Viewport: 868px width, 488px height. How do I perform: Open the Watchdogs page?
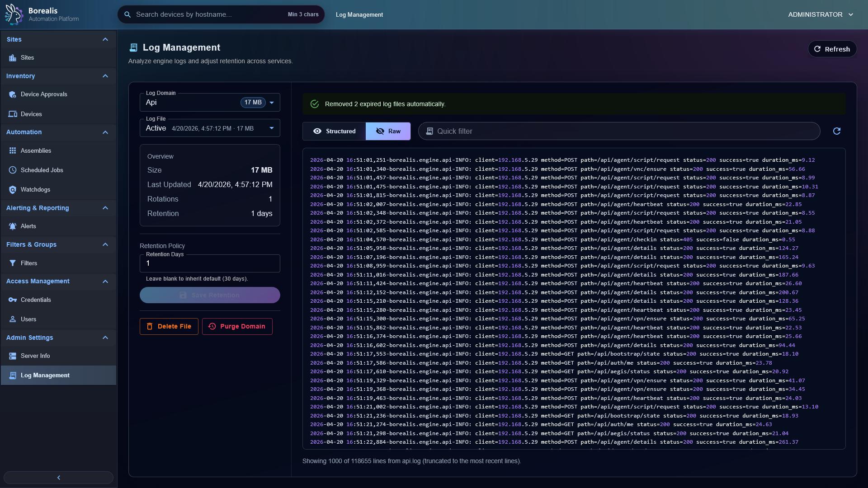coord(58,190)
